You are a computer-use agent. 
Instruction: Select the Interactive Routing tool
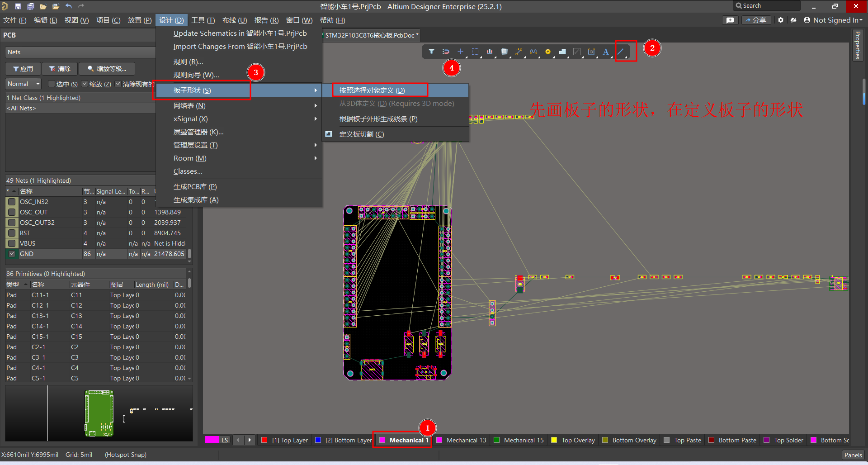519,52
